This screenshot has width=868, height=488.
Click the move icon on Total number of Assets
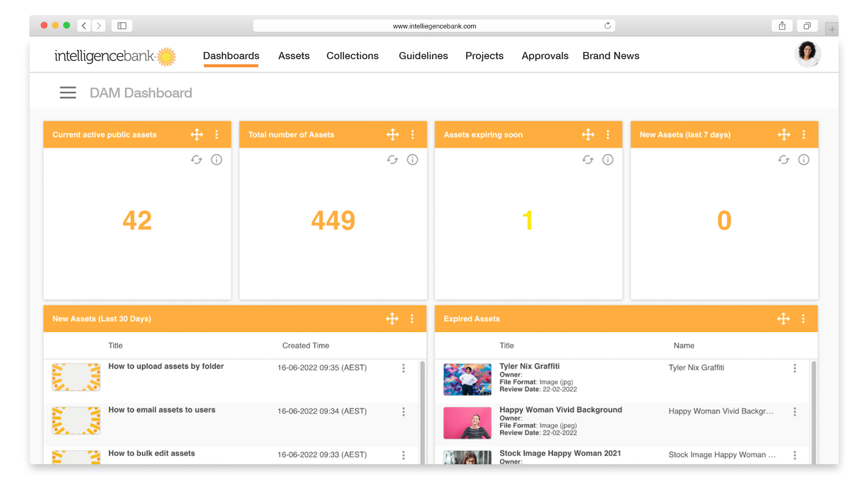point(392,134)
